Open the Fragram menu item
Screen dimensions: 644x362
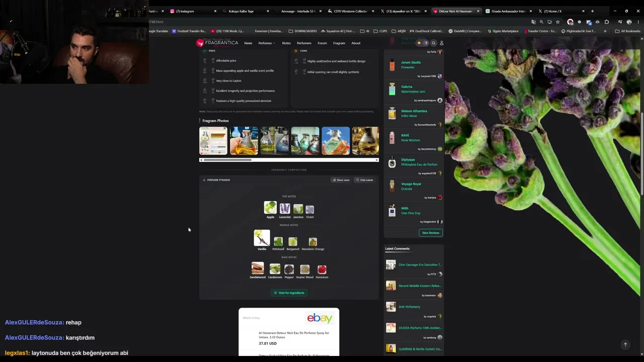coord(339,43)
